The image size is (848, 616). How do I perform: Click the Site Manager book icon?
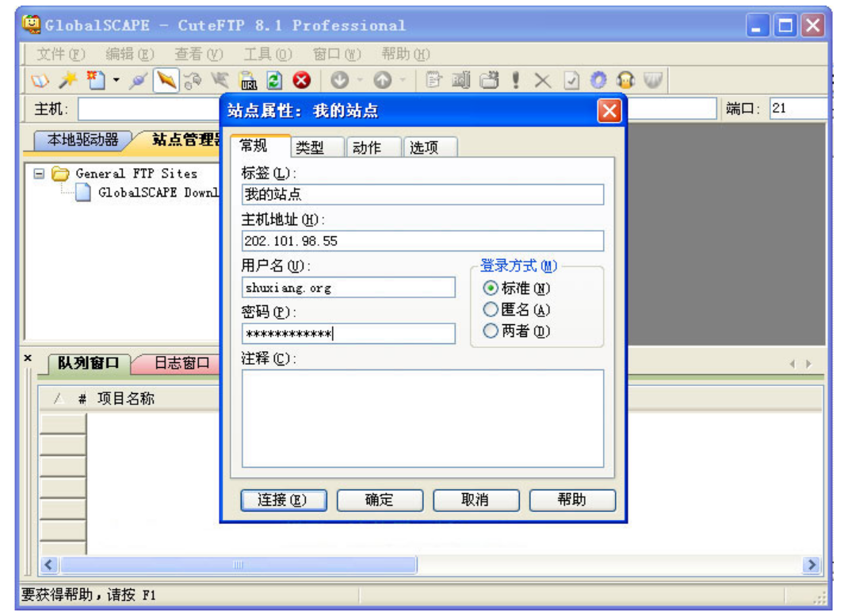(x=40, y=80)
